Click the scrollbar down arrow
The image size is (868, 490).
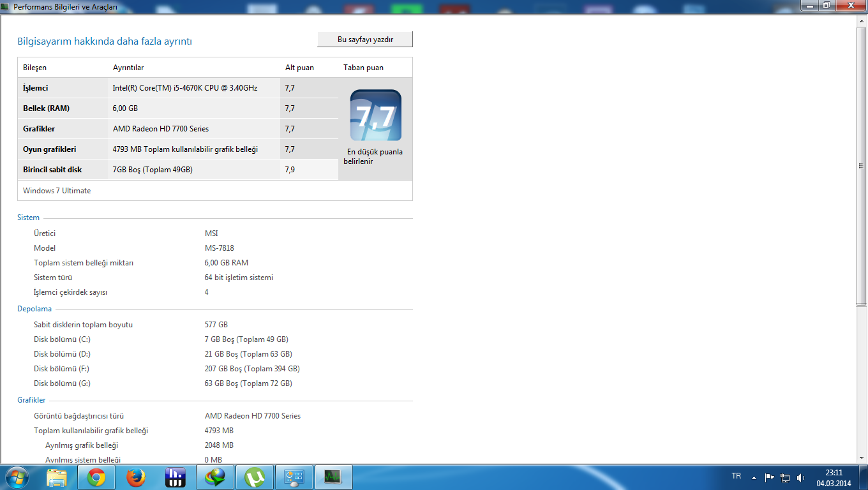tap(862, 458)
